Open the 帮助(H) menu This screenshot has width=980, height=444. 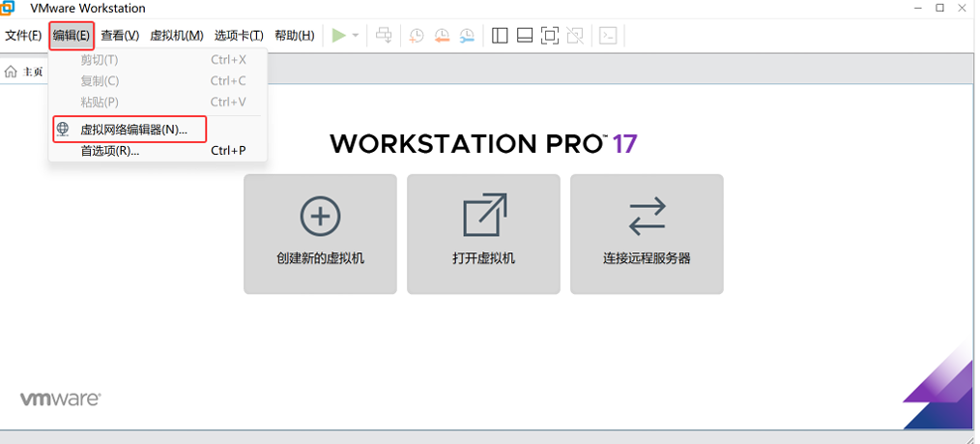click(x=295, y=36)
